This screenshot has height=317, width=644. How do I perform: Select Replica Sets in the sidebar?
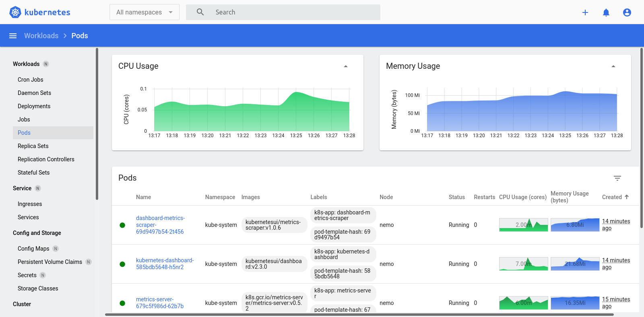click(33, 146)
